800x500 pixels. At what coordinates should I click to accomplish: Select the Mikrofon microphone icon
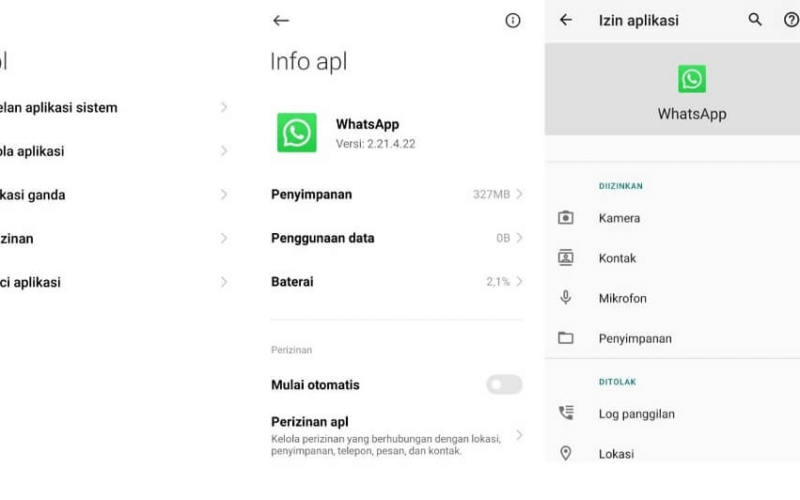(565, 297)
